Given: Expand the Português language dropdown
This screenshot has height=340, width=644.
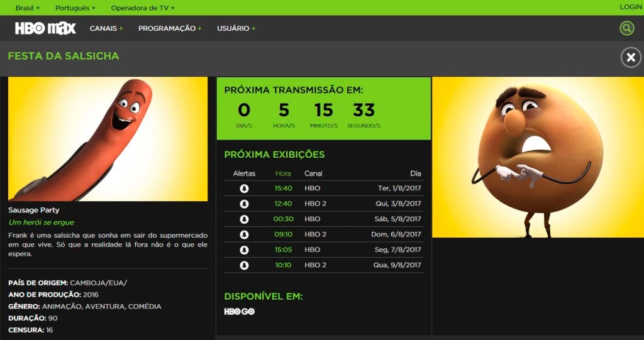Looking at the screenshot, I should [75, 8].
